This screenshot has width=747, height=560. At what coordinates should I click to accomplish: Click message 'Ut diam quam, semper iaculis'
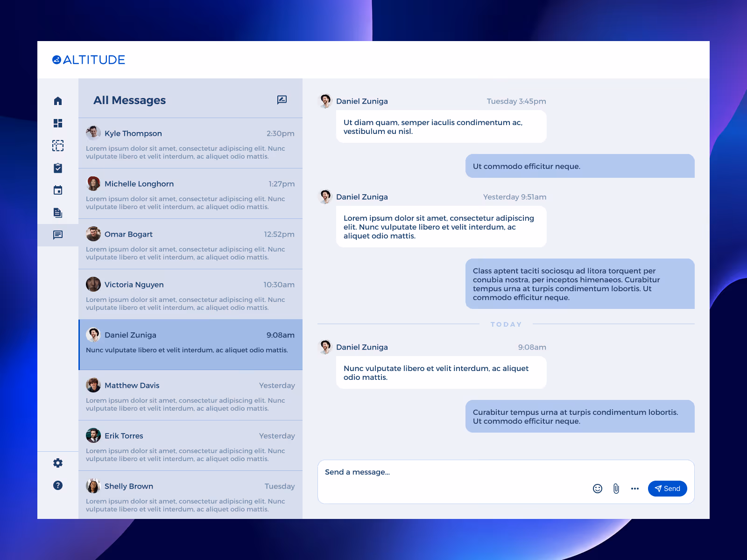click(x=441, y=126)
